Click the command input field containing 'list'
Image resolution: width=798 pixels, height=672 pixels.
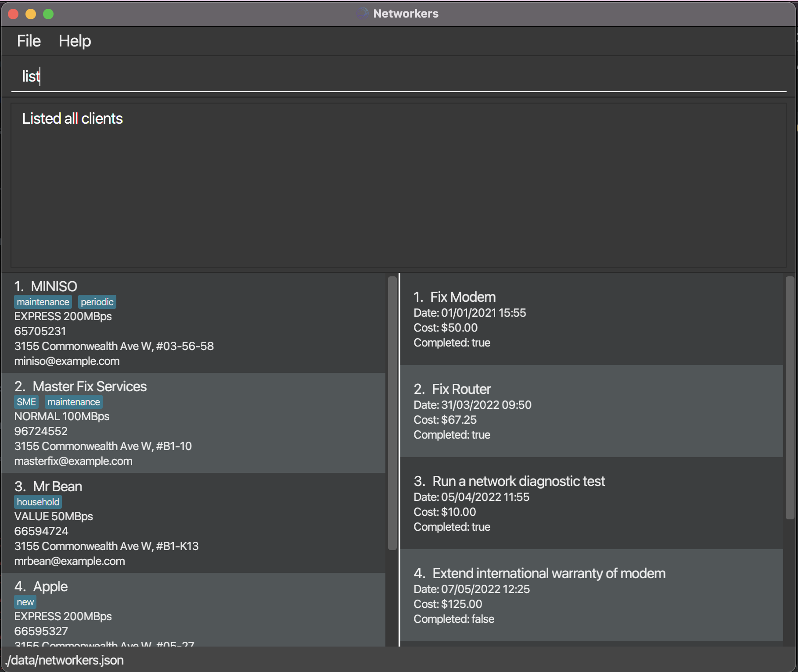399,76
